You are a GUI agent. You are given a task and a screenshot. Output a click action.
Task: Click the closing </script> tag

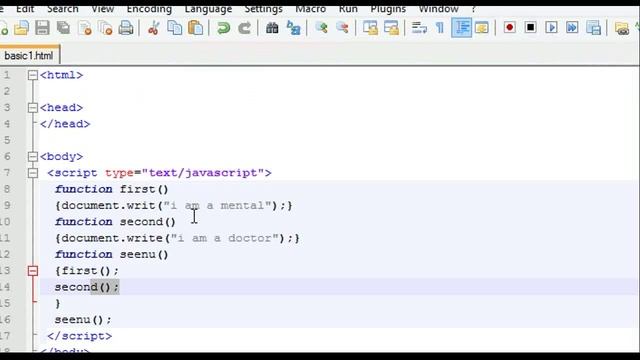[x=80, y=336]
